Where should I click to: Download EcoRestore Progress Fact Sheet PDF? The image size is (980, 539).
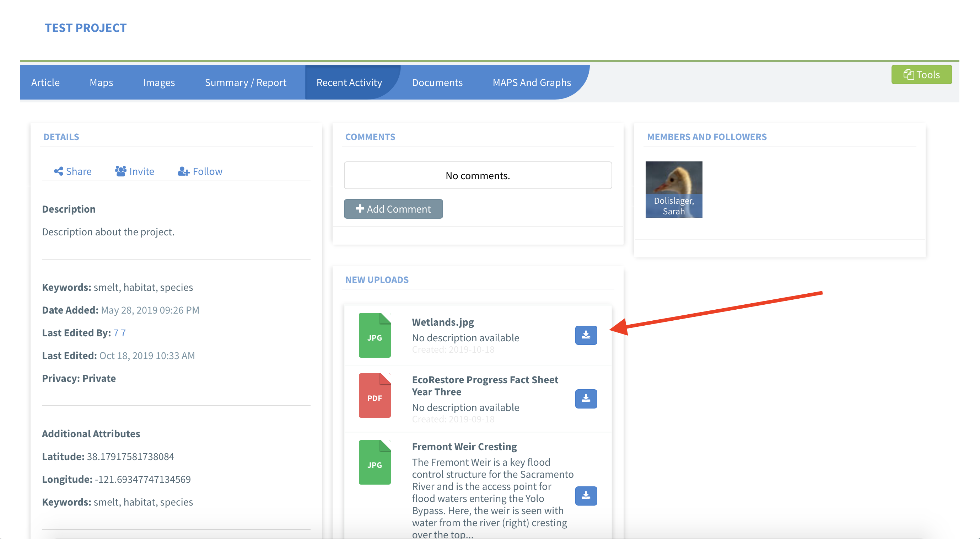(x=586, y=399)
